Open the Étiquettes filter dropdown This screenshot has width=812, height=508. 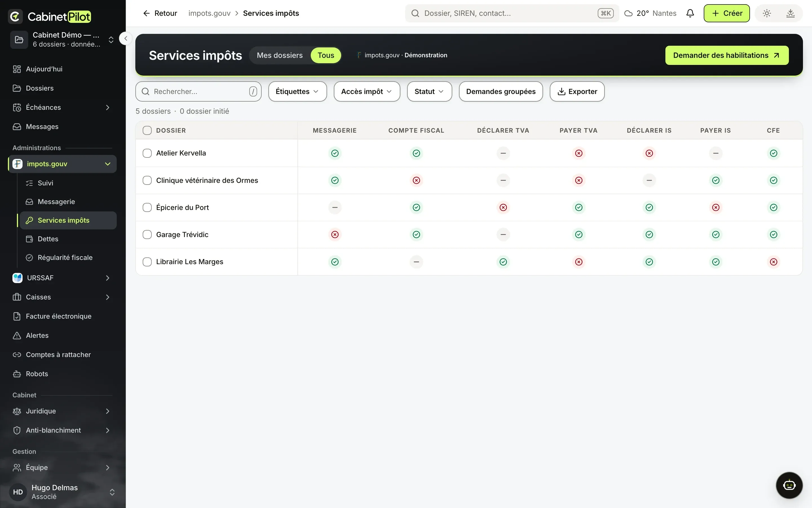pyautogui.click(x=297, y=91)
